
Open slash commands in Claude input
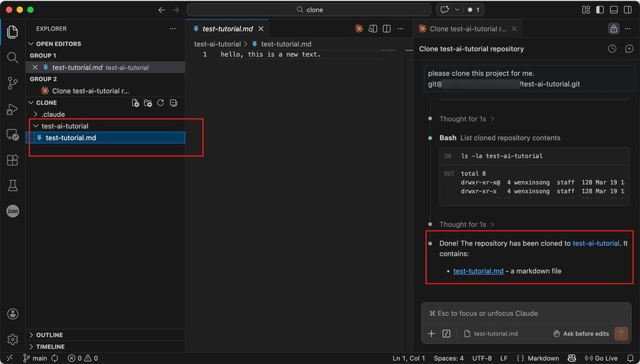point(446,333)
